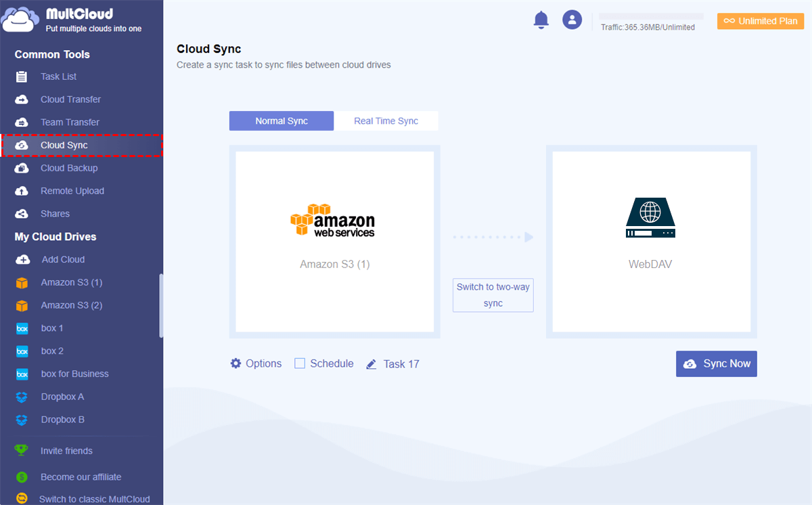
Task: Select the WebDAV destination box
Action: click(x=652, y=242)
